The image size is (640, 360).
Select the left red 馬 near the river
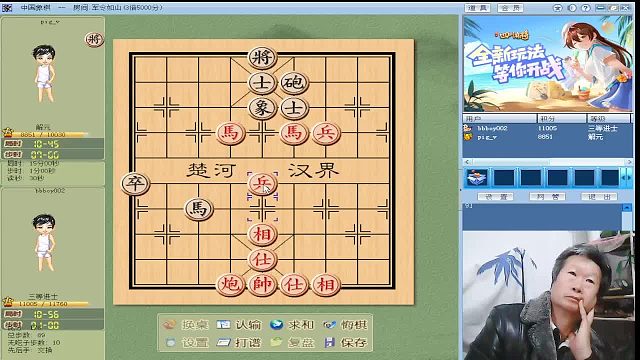point(230,133)
